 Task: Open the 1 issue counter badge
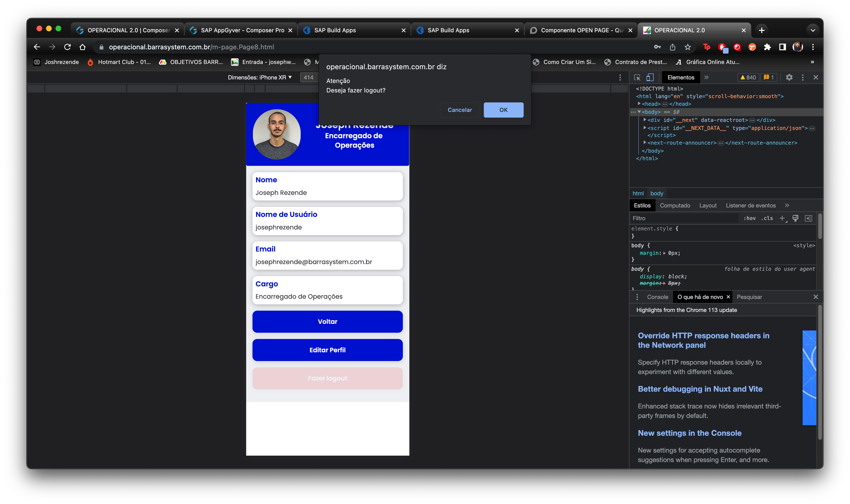pos(768,78)
